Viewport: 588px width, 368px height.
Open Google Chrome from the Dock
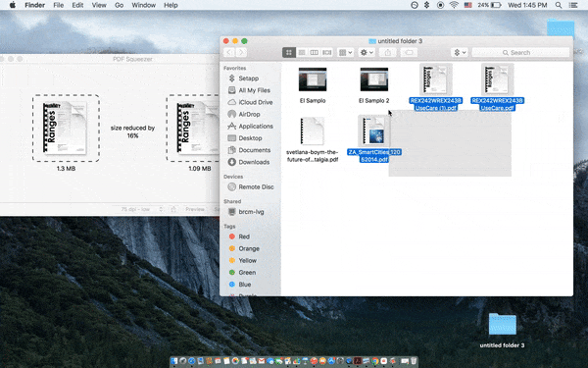(x=374, y=361)
